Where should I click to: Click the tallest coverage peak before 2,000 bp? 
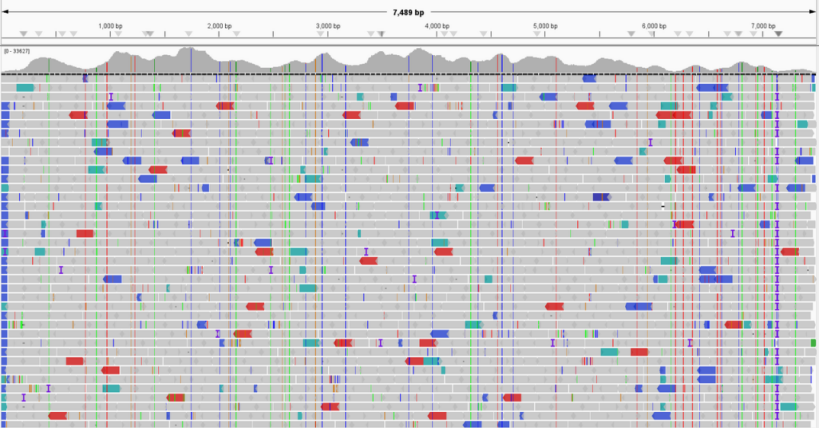click(x=186, y=50)
